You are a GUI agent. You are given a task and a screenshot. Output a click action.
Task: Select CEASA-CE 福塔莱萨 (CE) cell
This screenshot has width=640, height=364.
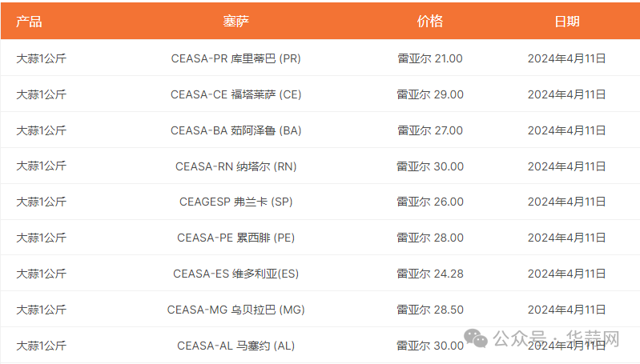236,94
